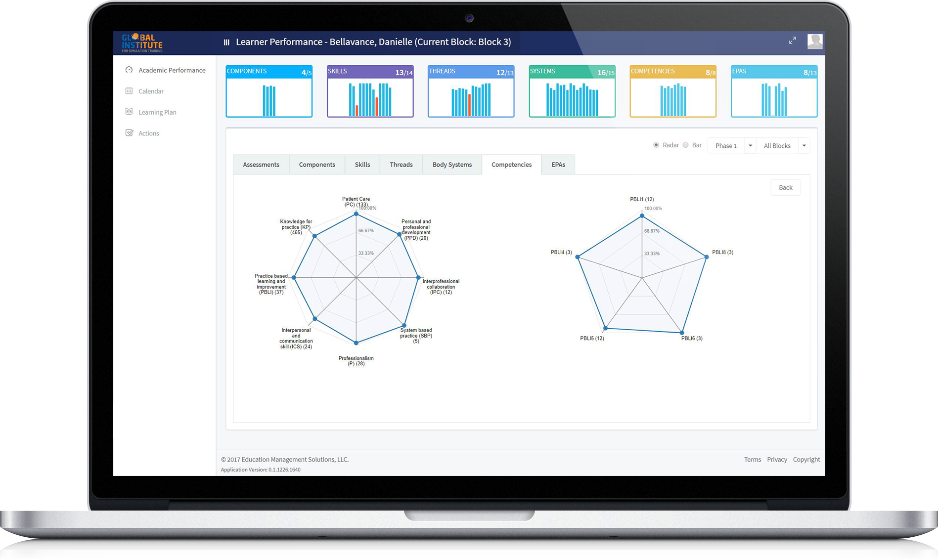Open the Terms link in footer
Image resolution: width=938 pixels, height=560 pixels.
tap(752, 460)
